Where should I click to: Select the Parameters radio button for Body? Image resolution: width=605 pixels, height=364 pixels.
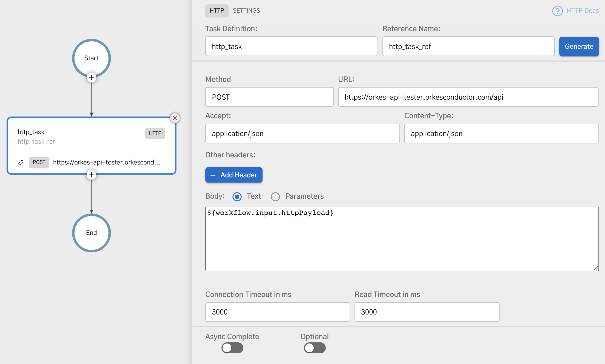point(275,197)
